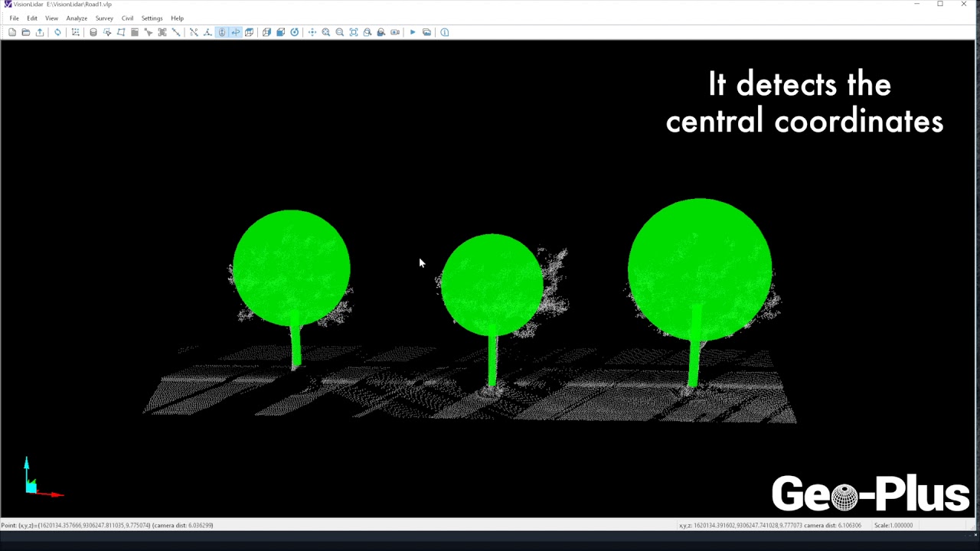
Task: Click the middle green tree sphere
Action: coord(492,285)
